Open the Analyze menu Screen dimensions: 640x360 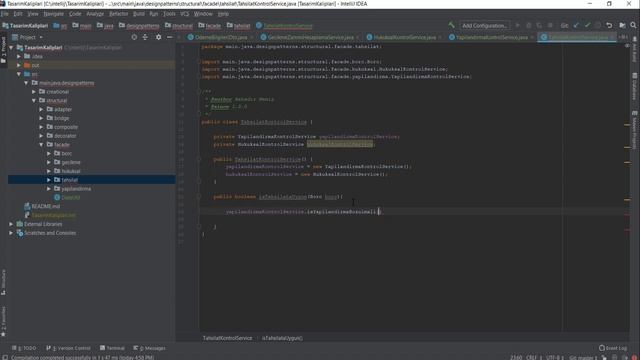pyautogui.click(x=95, y=14)
